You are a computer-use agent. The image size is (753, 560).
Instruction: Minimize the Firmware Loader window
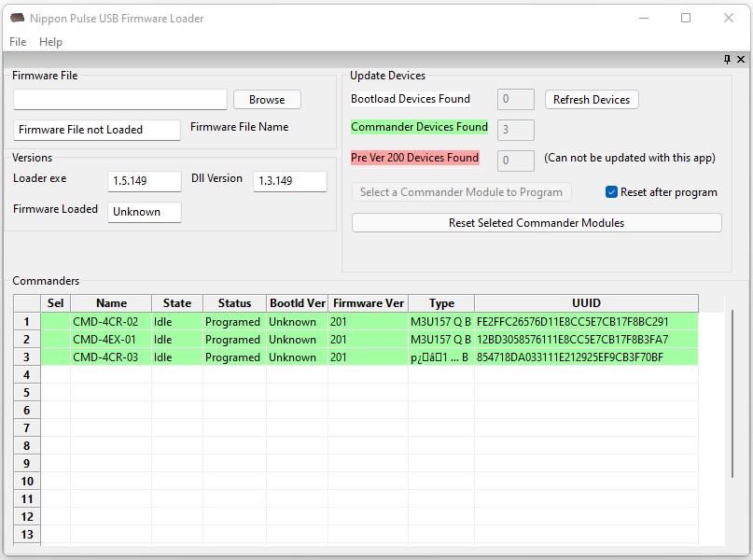click(x=644, y=19)
